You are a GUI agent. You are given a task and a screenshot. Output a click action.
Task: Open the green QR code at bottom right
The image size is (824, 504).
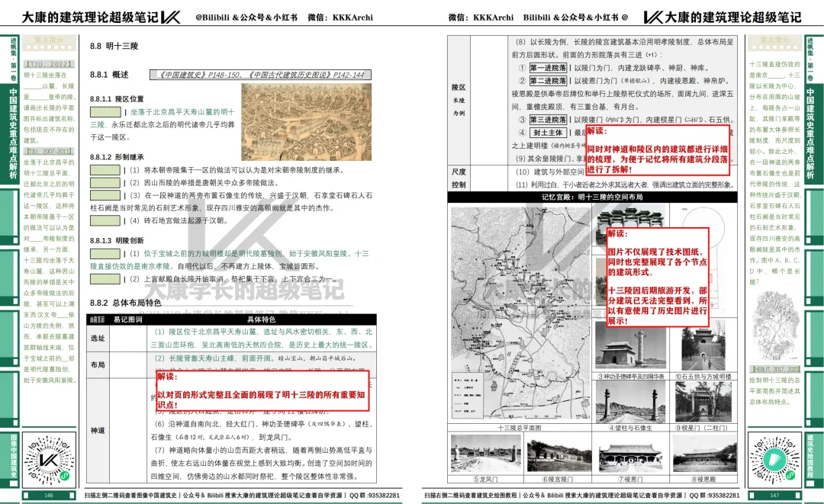coord(774,460)
